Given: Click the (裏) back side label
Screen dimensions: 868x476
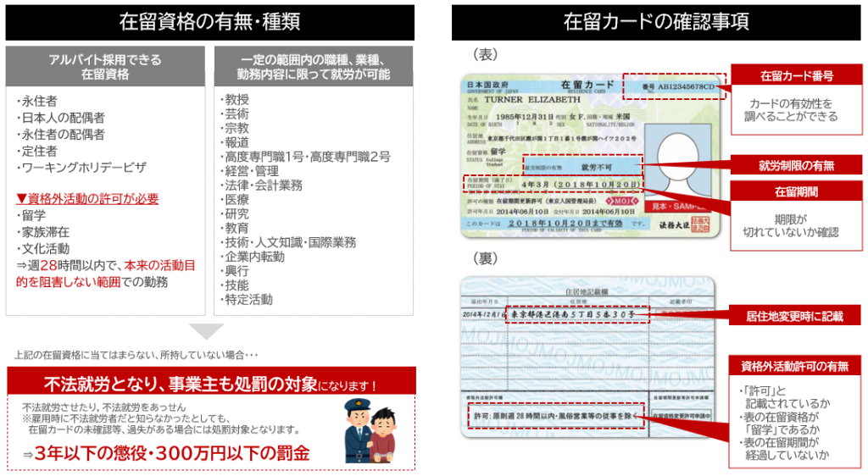Looking at the screenshot, I should tap(485, 258).
